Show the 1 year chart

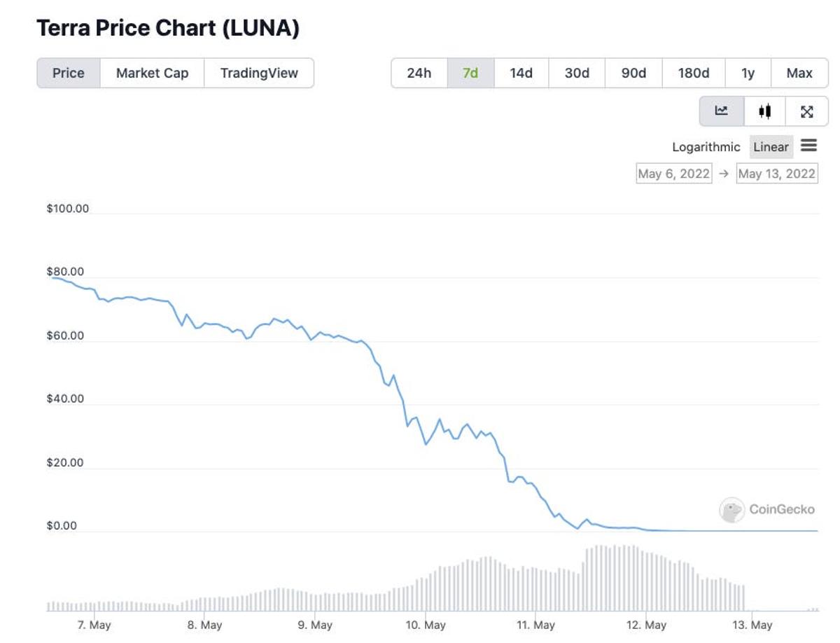click(748, 73)
